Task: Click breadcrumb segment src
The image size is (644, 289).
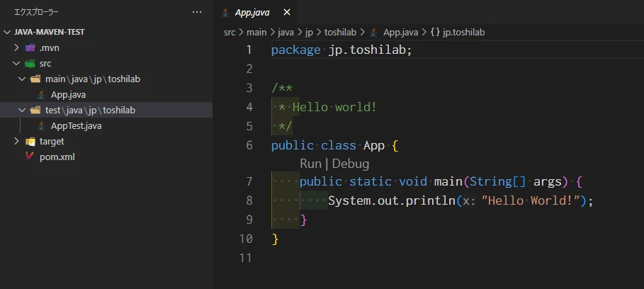Action: 230,32
